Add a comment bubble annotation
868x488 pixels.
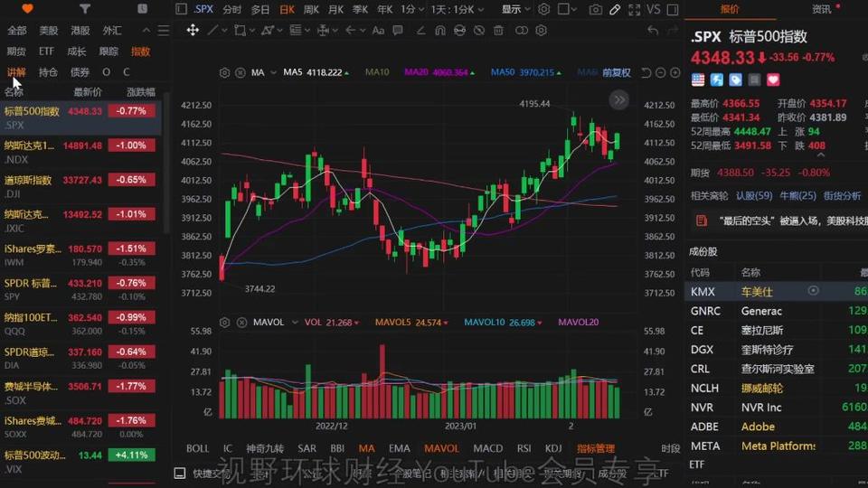398,30
